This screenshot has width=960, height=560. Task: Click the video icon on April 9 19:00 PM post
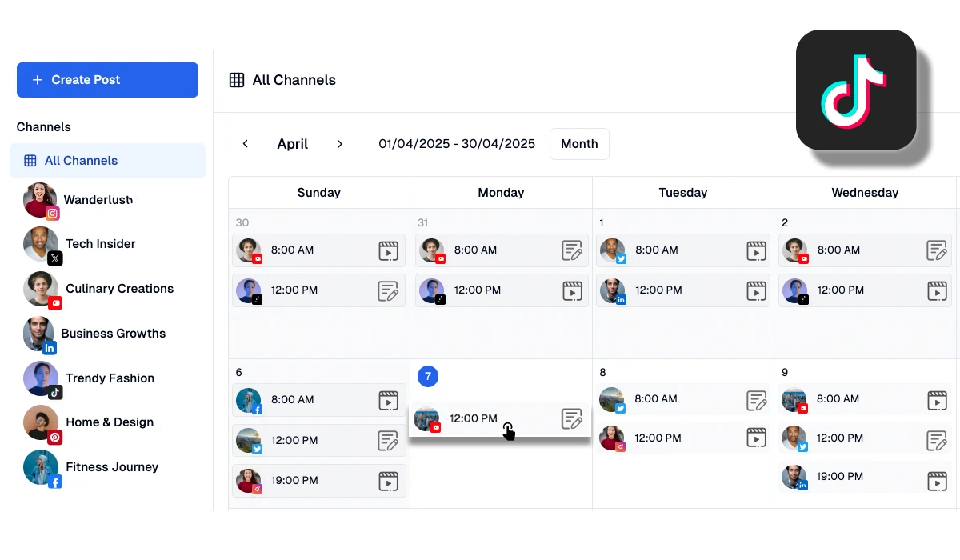pos(937,481)
